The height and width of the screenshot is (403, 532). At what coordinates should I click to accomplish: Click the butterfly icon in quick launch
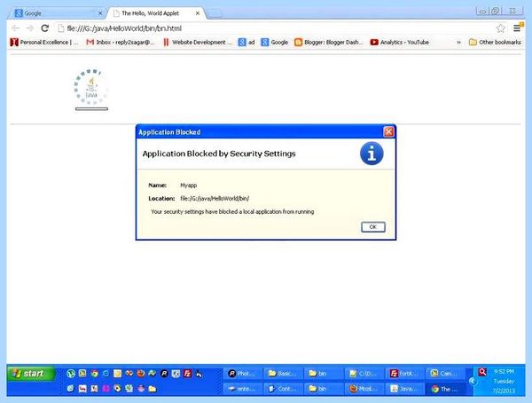[129, 374]
